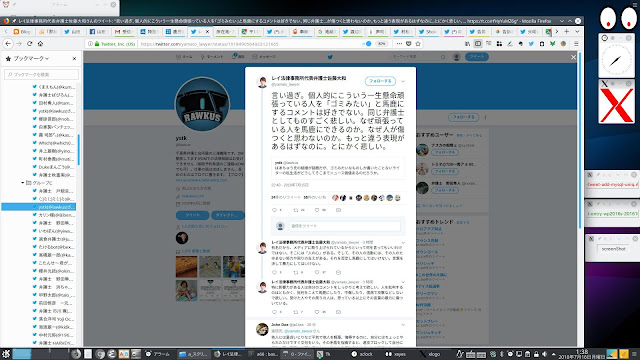This screenshot has width=640, height=360.
Task: Toggle the sidebar icon in Firefox toolbar
Action: (x=478, y=44)
